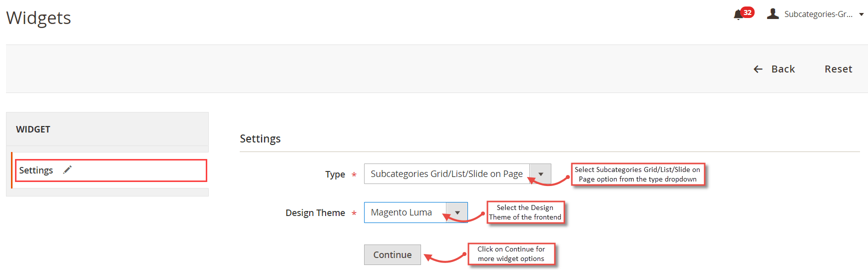Click the red asterisk next to Type

pyautogui.click(x=354, y=174)
